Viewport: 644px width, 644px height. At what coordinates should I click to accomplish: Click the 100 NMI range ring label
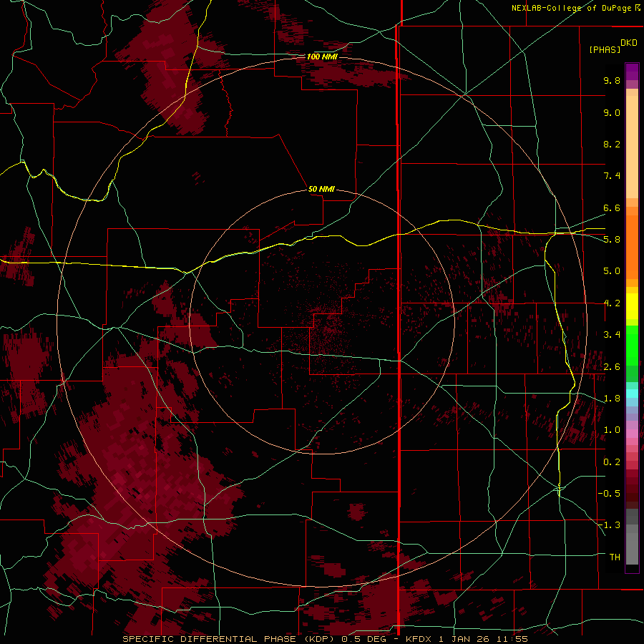322,57
